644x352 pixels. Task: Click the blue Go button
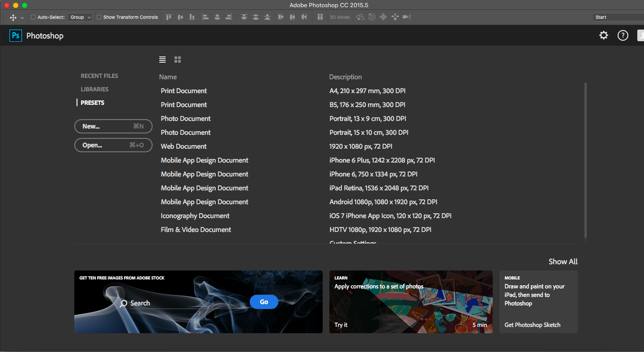coord(264,302)
